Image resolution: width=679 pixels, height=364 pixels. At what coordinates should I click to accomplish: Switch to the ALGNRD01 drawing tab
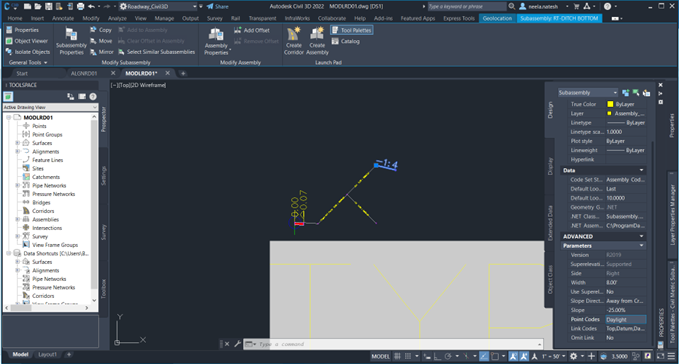[84, 73]
